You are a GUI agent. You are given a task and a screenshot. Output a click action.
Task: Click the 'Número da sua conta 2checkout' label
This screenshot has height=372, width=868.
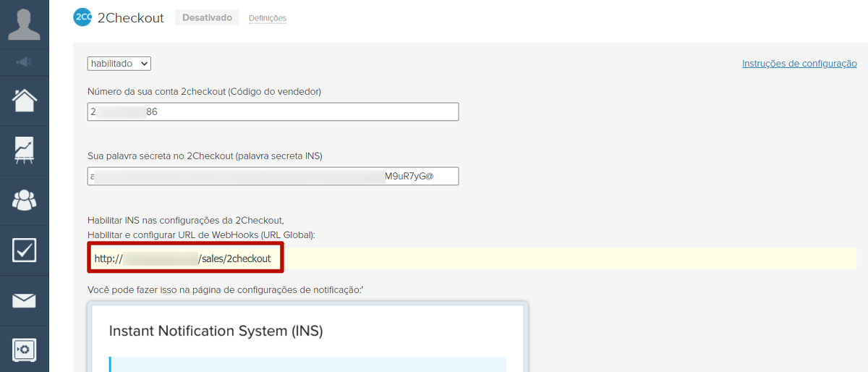click(x=204, y=92)
